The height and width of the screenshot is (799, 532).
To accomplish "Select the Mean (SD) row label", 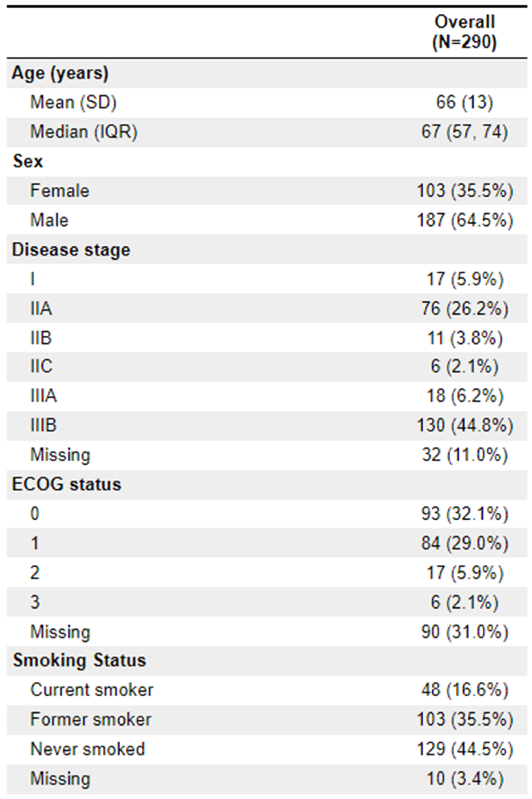I will coord(73,102).
